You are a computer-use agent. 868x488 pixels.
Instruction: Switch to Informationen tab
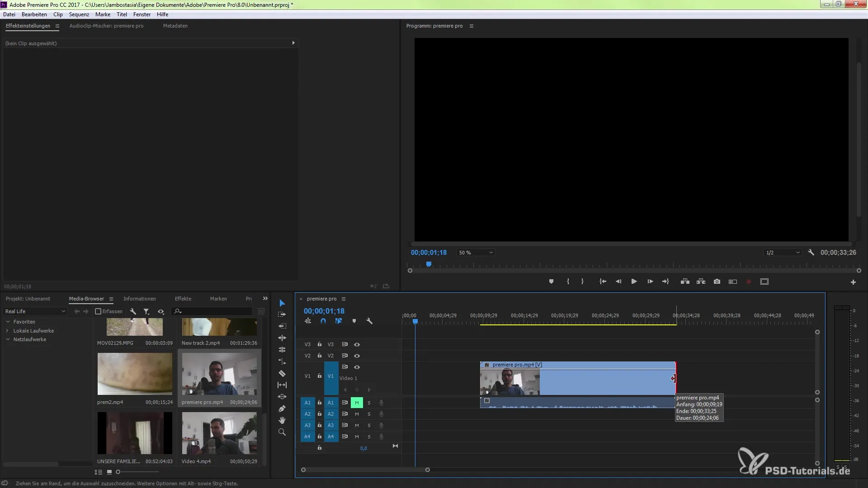click(x=140, y=299)
